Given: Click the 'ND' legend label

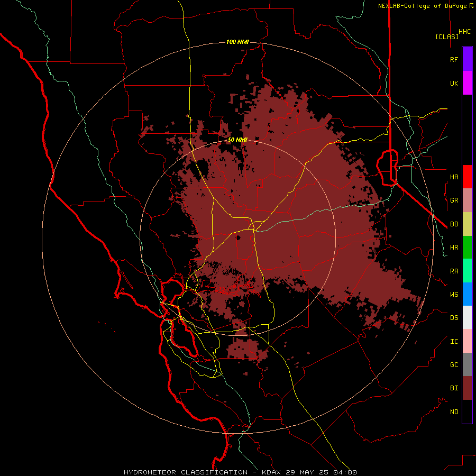Looking at the screenshot, I should 454,412.
